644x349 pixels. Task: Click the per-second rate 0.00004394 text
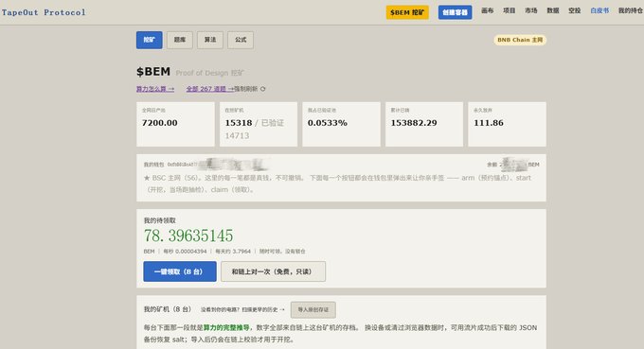coord(191,251)
